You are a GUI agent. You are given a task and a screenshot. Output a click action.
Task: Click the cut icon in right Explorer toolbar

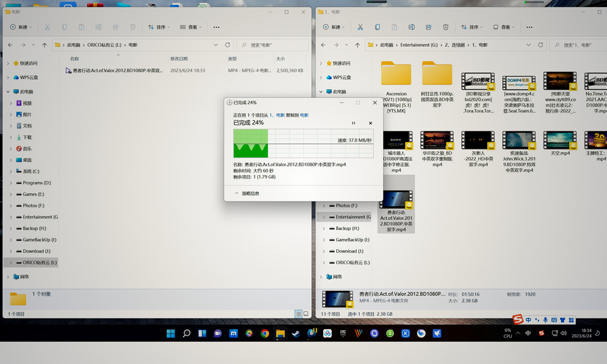click(360, 27)
